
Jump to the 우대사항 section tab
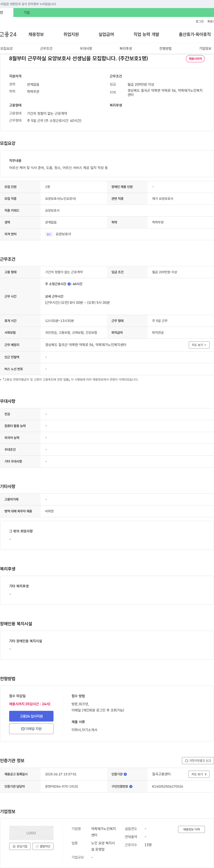tap(86, 48)
